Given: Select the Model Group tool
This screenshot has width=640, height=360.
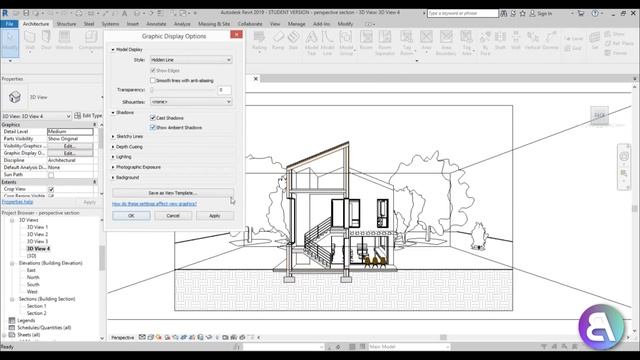Looking at the screenshot, I should tap(346, 42).
